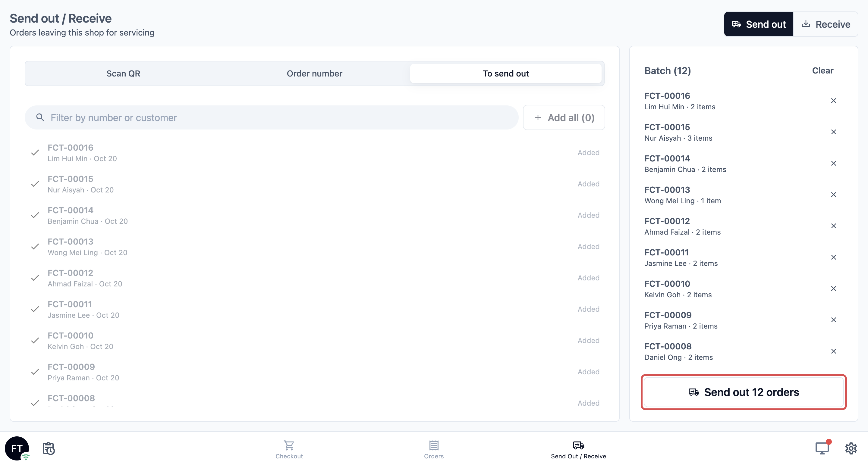Clear the batch list

click(822, 71)
